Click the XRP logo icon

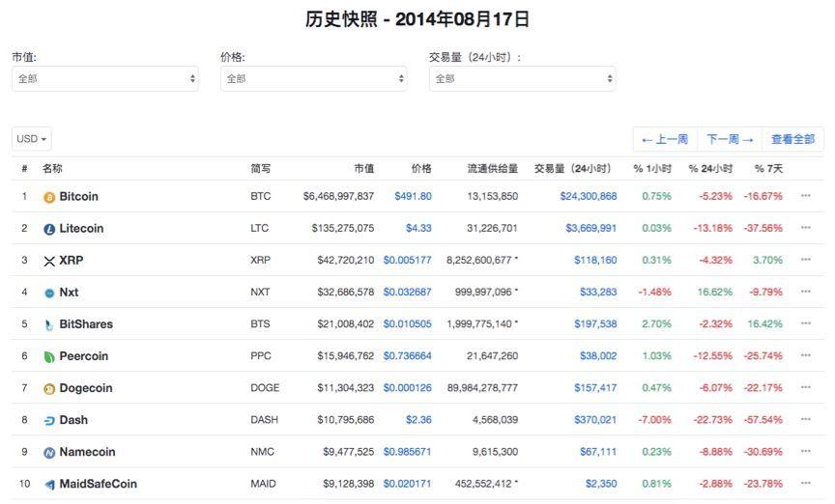[49, 262]
